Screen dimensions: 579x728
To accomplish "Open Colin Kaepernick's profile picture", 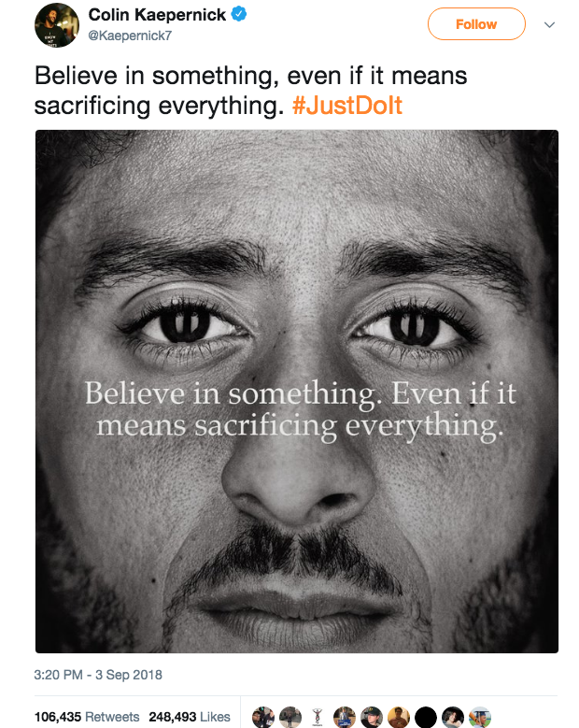I will click(x=57, y=24).
